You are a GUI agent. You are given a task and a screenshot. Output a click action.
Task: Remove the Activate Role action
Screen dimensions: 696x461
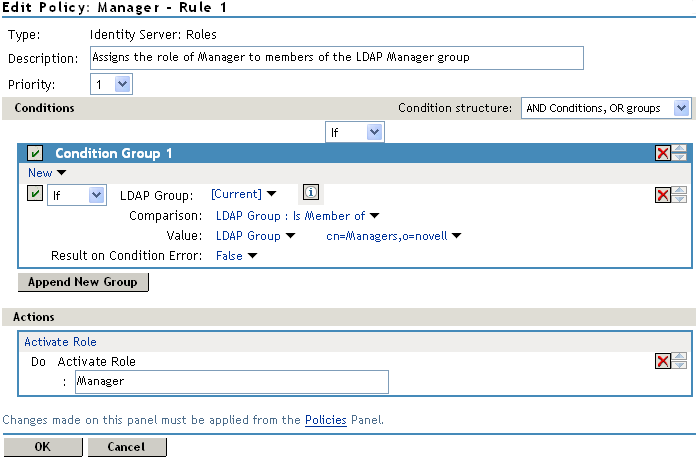click(x=662, y=361)
